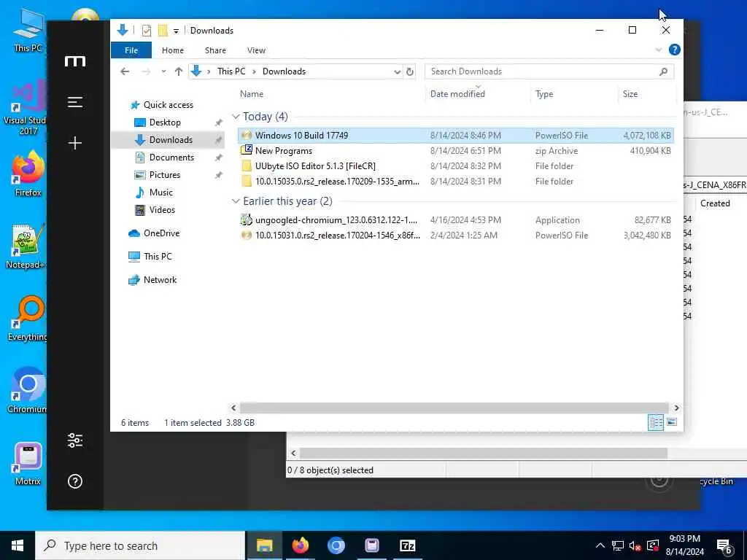Select Desktop in navigation pane
This screenshot has height=560, width=747.
pos(165,122)
